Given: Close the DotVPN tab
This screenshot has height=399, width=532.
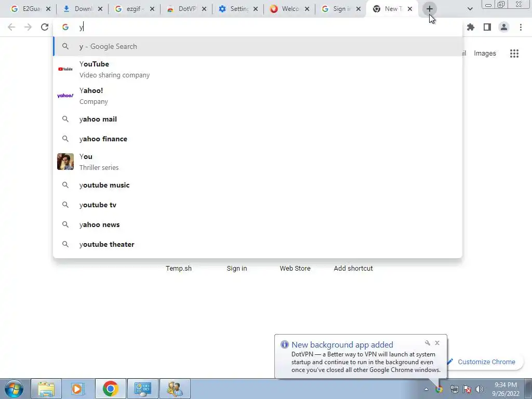Looking at the screenshot, I should [x=204, y=9].
